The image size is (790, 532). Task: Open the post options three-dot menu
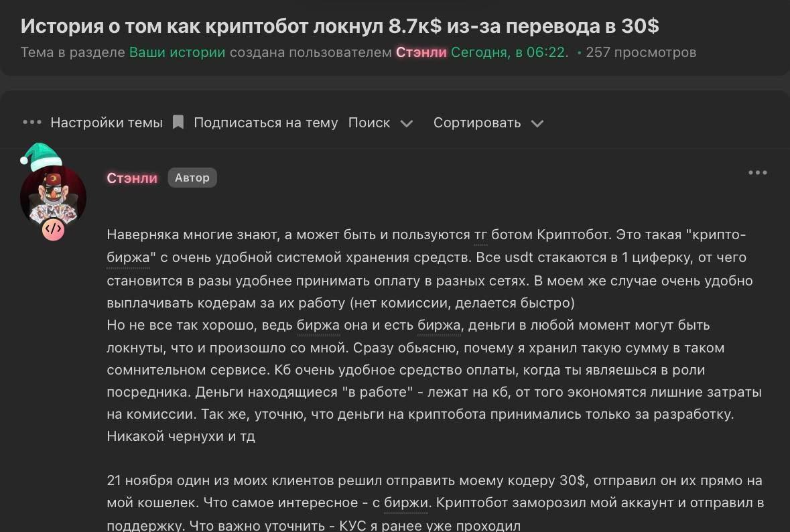click(x=758, y=173)
